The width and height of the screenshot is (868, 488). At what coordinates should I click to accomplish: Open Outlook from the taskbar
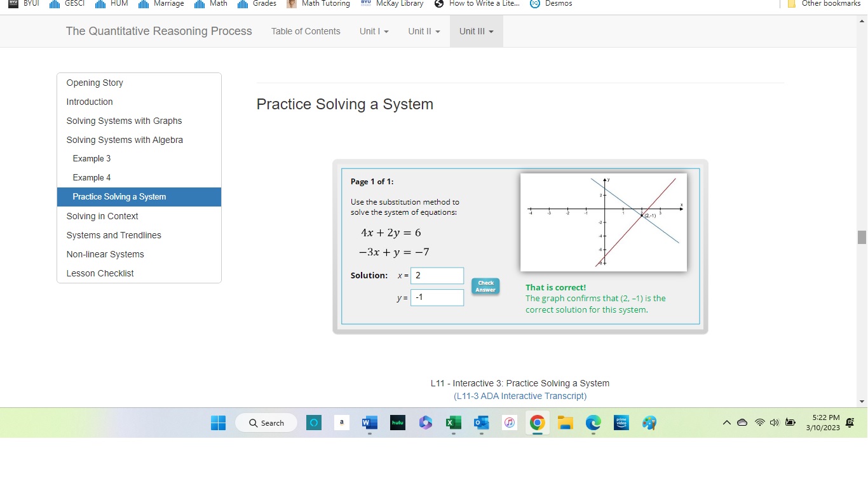[x=482, y=423]
